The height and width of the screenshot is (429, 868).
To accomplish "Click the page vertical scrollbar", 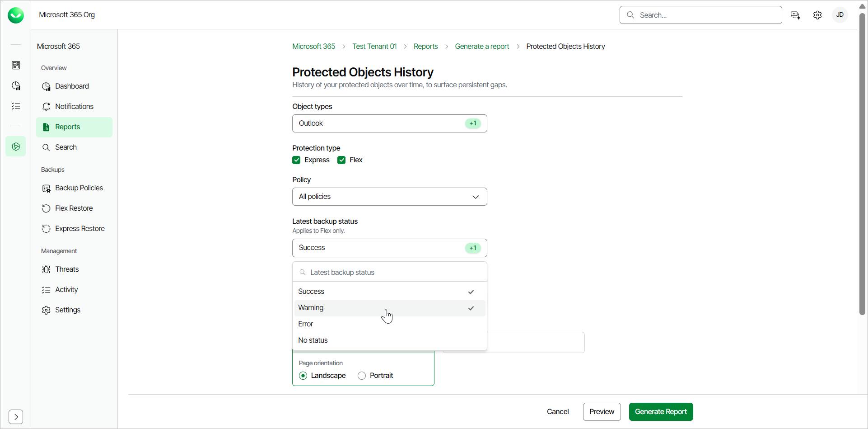I will point(863,165).
